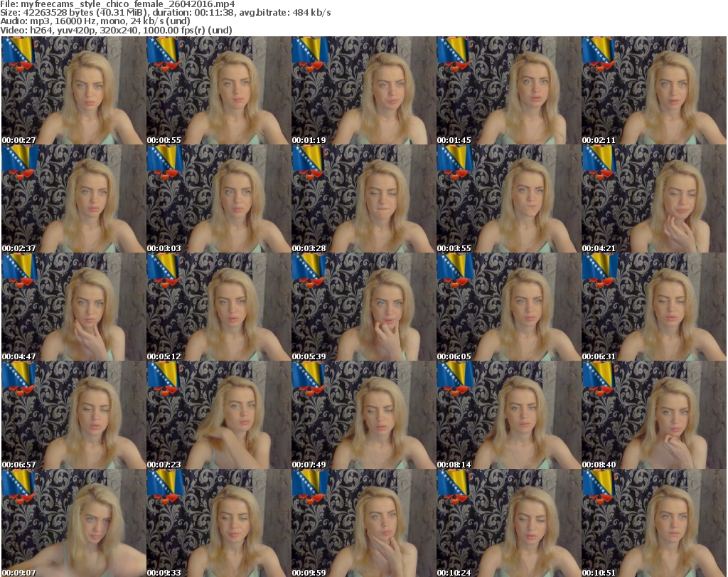Select the blurry frame at 00:09:07

74,523
